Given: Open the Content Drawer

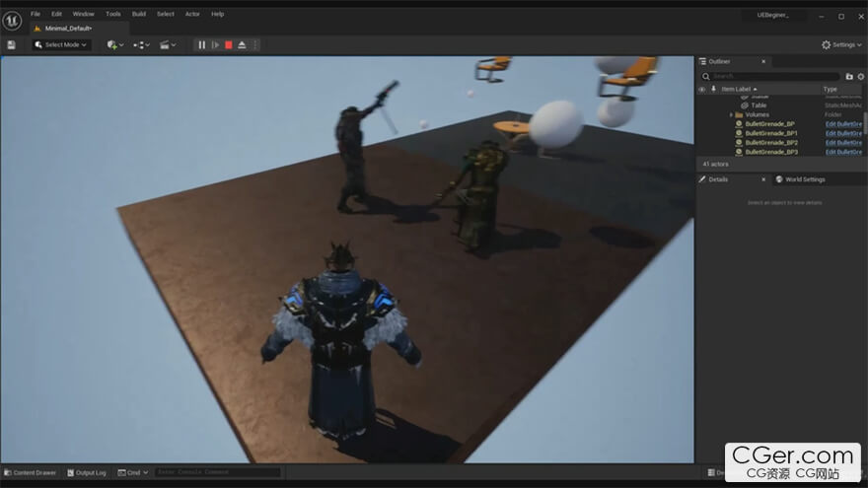Looking at the screenshot, I should pyautogui.click(x=30, y=472).
